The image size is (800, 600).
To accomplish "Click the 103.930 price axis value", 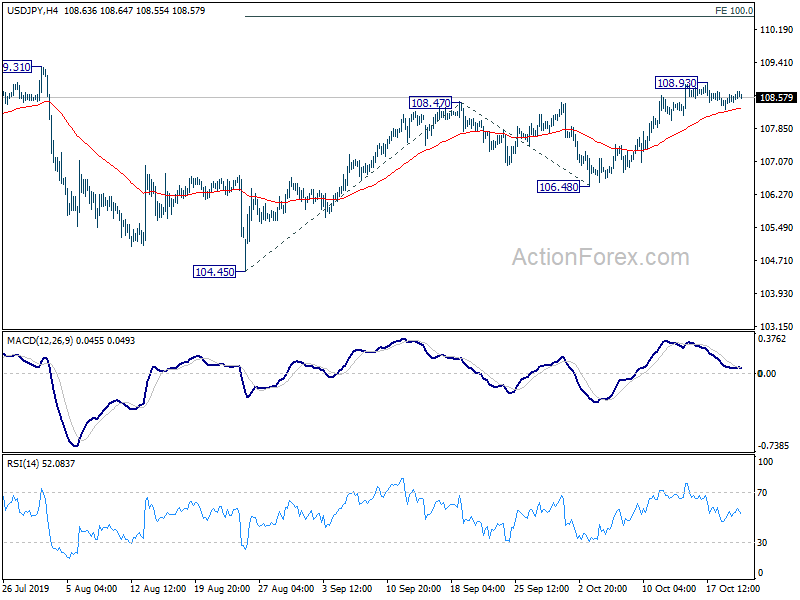I will pyautogui.click(x=776, y=293).
